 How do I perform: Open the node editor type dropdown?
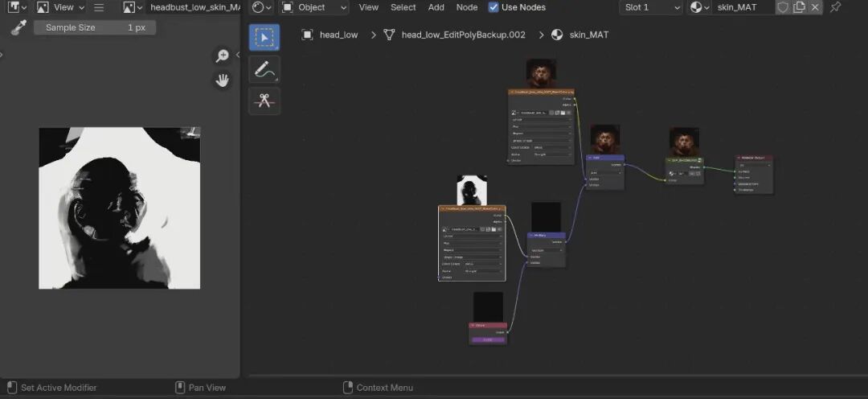pos(261,7)
